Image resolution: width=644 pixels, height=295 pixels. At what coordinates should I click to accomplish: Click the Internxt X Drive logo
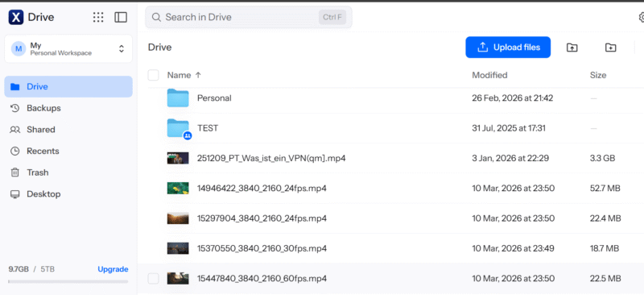click(x=16, y=17)
